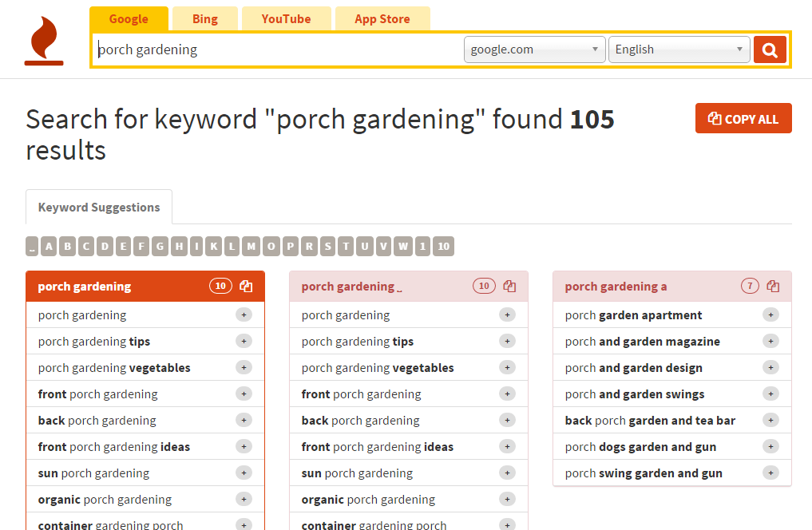Add 'porch dogs garden and gun' keyword
The image size is (812, 530).
[x=771, y=447]
